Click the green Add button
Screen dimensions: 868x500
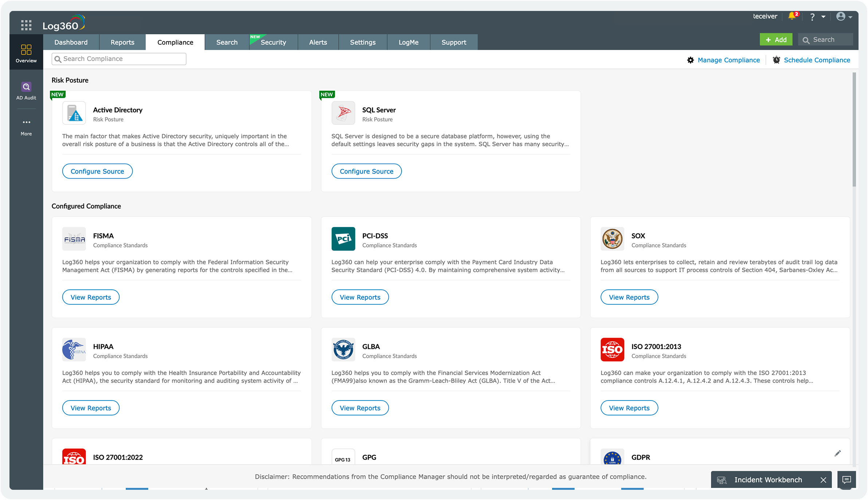(776, 40)
